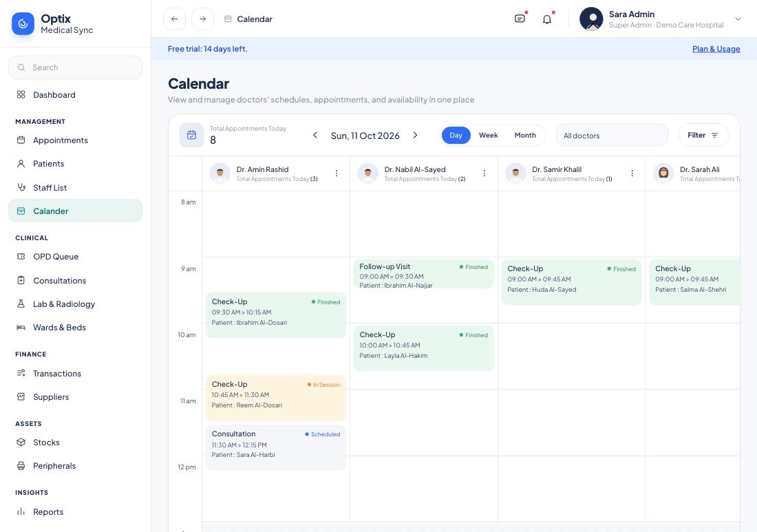Open Reports in the sidebar
Image resolution: width=757 pixels, height=532 pixels.
pyautogui.click(x=75, y=512)
